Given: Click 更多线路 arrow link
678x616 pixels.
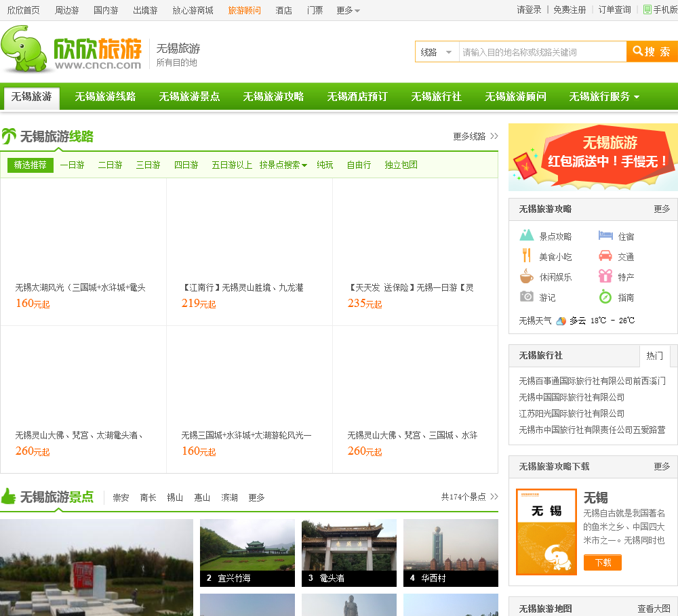Looking at the screenshot, I should coord(475,137).
